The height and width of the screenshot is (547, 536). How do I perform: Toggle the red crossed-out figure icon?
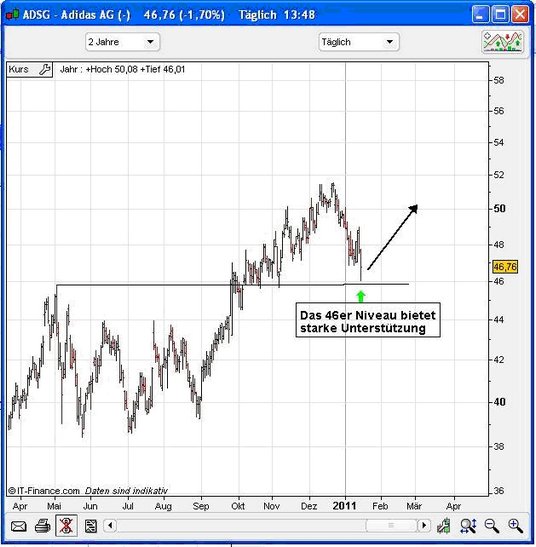click(x=66, y=525)
